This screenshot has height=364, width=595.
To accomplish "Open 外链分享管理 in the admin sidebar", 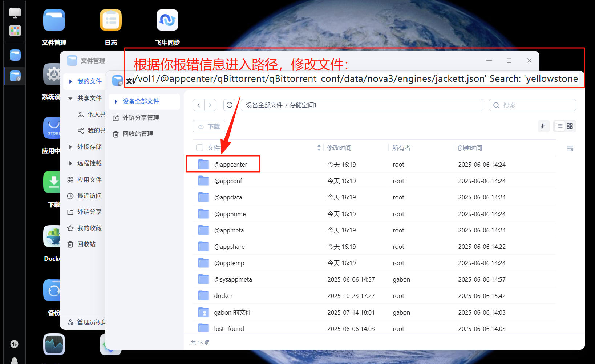I will 136,118.
